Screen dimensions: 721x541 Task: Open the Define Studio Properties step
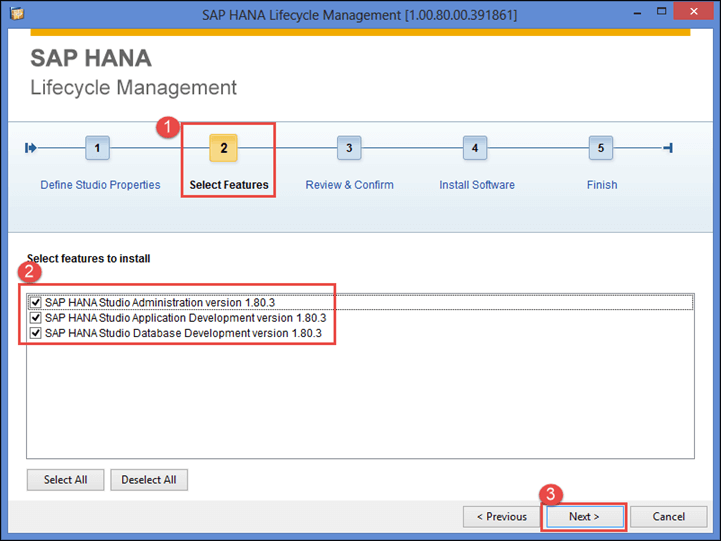tap(100, 185)
